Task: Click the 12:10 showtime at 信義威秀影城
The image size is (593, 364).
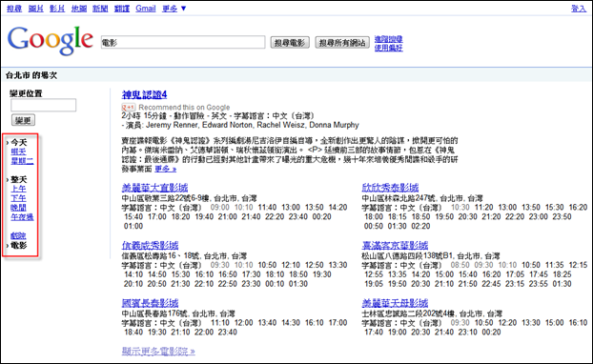Action: pyautogui.click(x=291, y=265)
